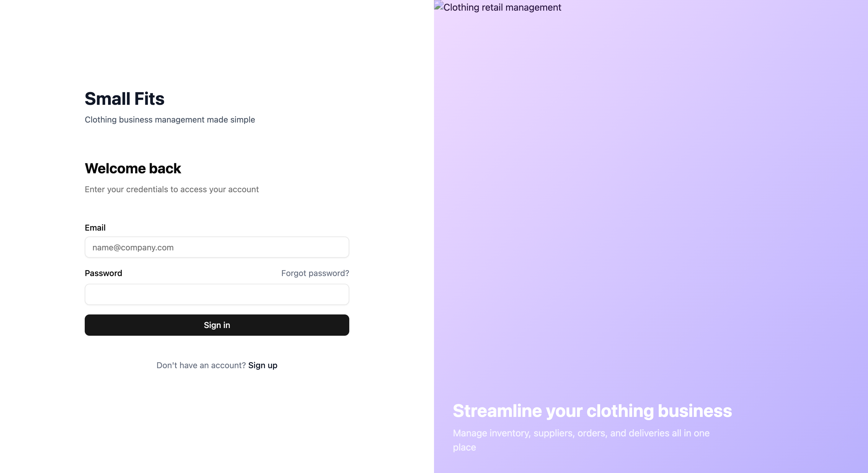Click the 'Enter your credentials' instruction text

(172, 189)
